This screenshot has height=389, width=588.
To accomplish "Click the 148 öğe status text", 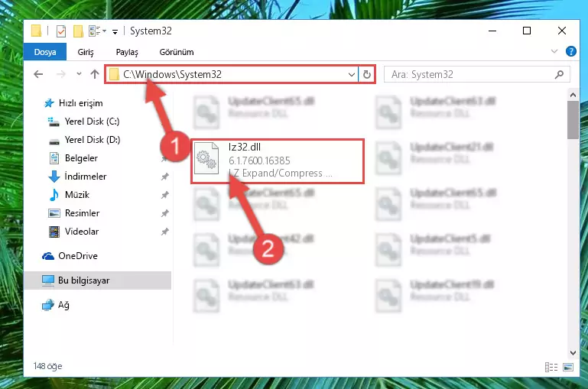I will click(x=47, y=366).
